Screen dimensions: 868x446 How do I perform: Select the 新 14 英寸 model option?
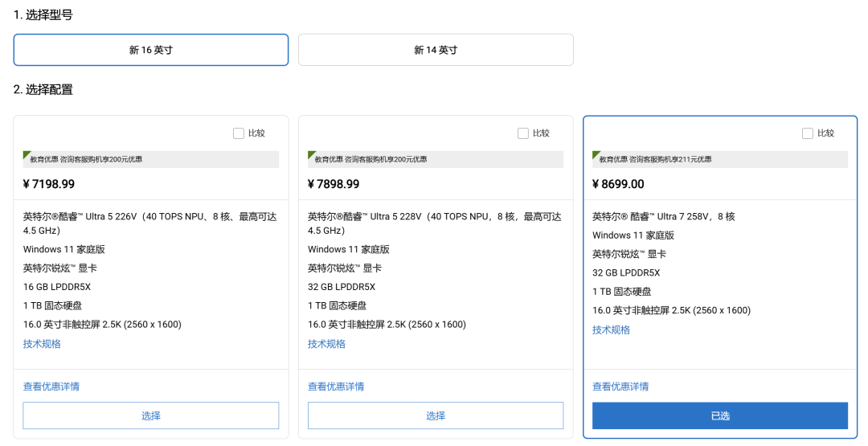[436, 50]
